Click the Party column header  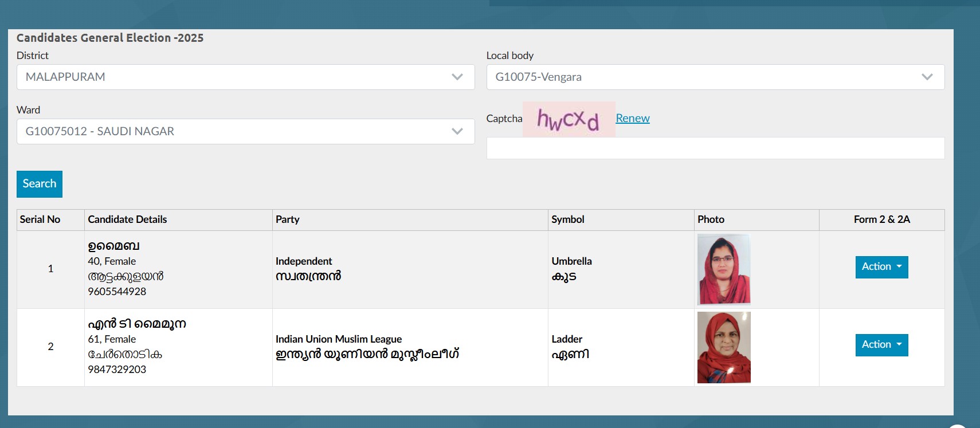(287, 219)
